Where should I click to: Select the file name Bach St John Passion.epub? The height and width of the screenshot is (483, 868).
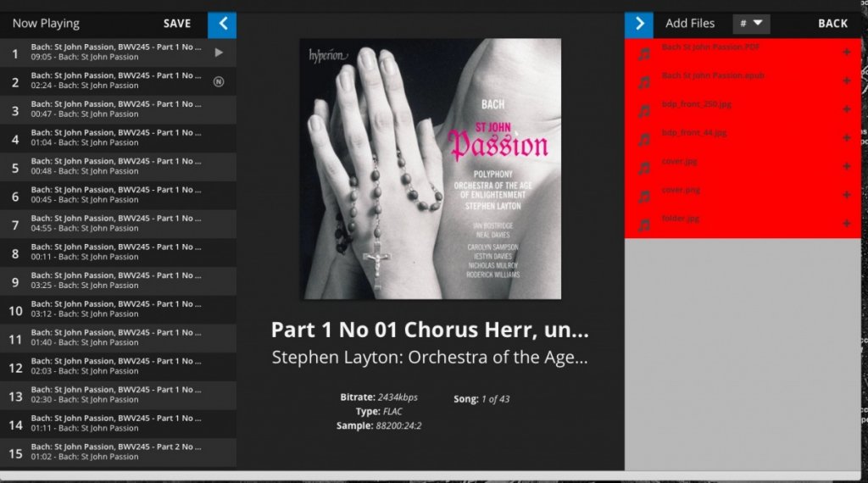[x=713, y=75]
